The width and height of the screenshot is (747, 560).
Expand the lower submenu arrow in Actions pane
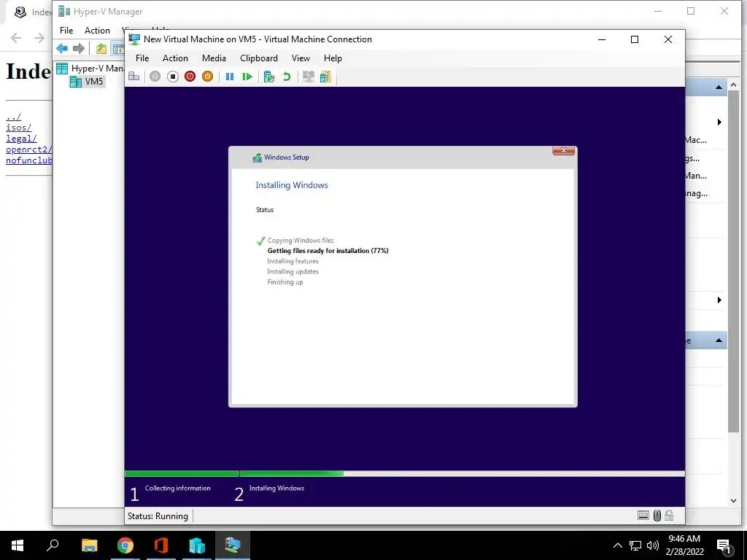[x=719, y=300]
